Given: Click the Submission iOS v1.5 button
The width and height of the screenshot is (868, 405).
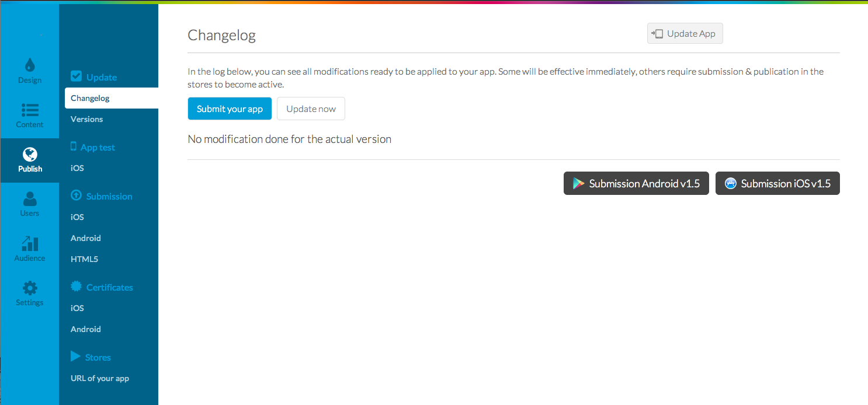Looking at the screenshot, I should coord(777,183).
